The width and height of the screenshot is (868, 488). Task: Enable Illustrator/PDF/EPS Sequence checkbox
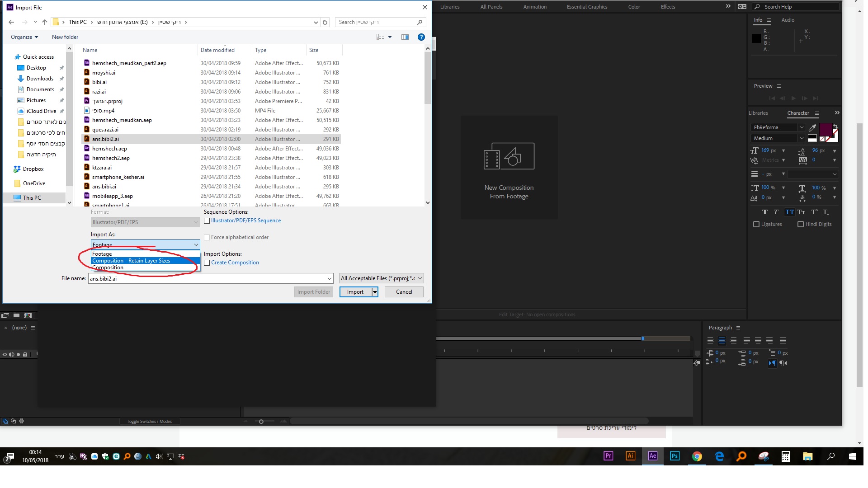pos(207,221)
